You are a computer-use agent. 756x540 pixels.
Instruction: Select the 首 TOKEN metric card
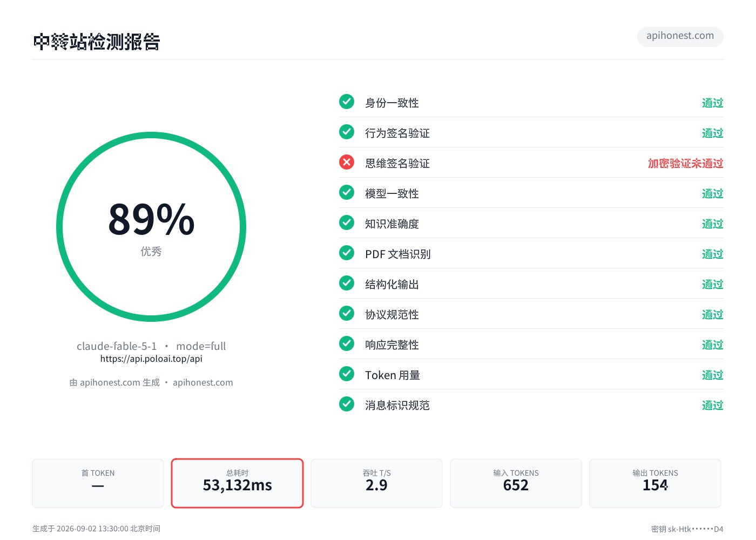pos(98,483)
